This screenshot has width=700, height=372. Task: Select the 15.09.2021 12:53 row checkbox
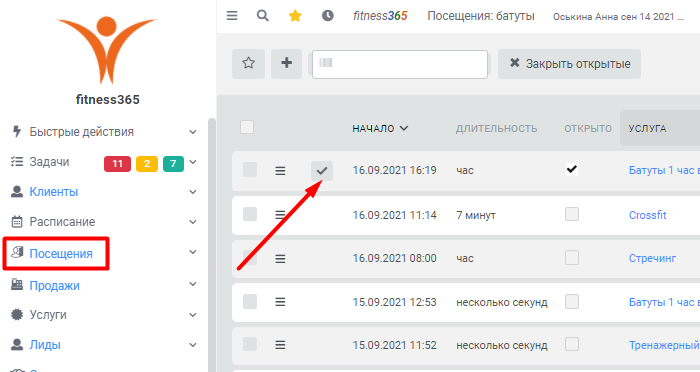pyautogui.click(x=250, y=301)
